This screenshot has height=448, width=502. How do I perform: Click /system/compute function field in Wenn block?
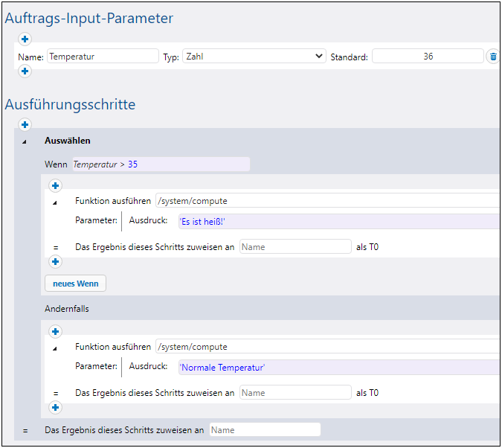tap(327, 201)
